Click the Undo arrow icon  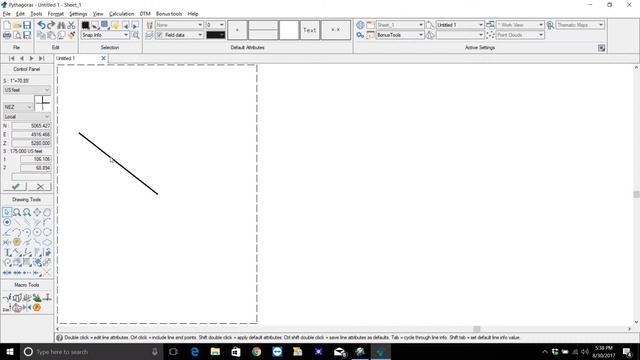click(41, 25)
